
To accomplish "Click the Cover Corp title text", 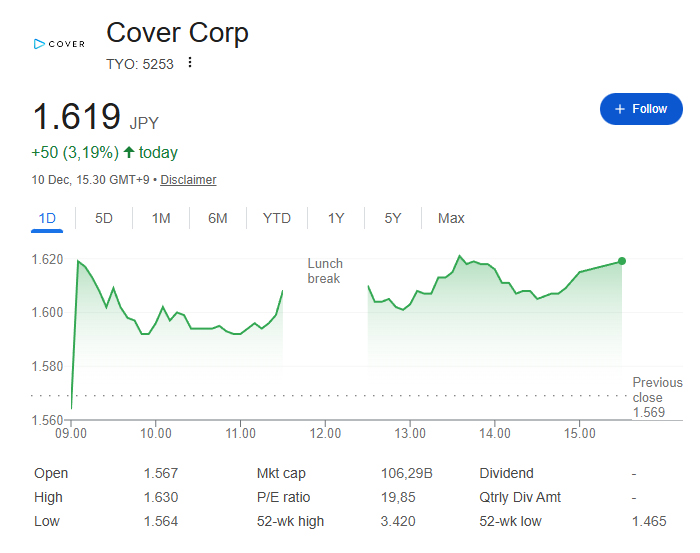I will (x=177, y=33).
